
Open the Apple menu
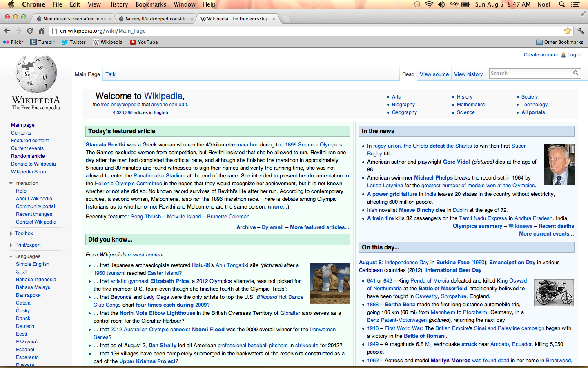11,4
